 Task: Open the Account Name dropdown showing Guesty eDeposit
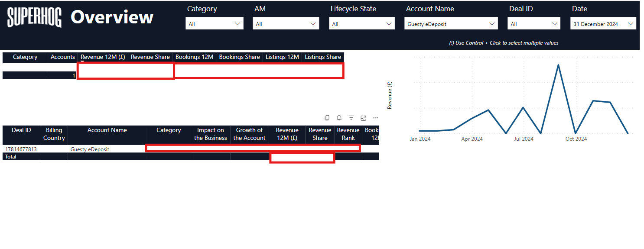click(451, 24)
